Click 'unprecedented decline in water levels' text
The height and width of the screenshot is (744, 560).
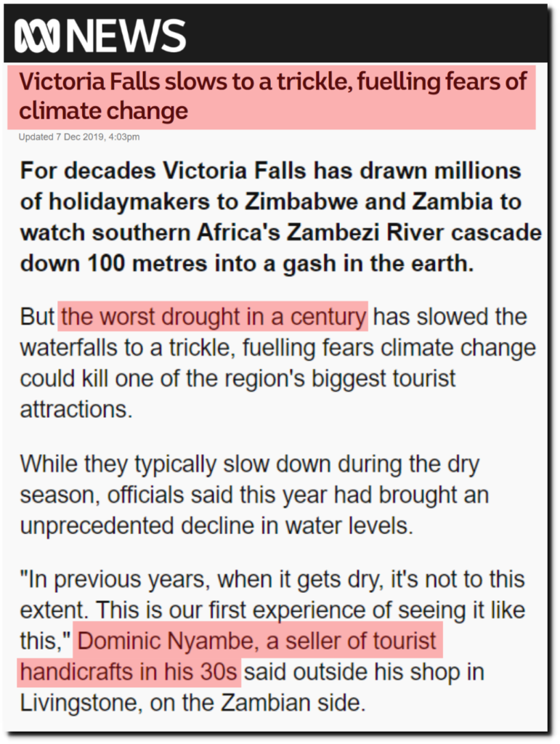coord(216,526)
